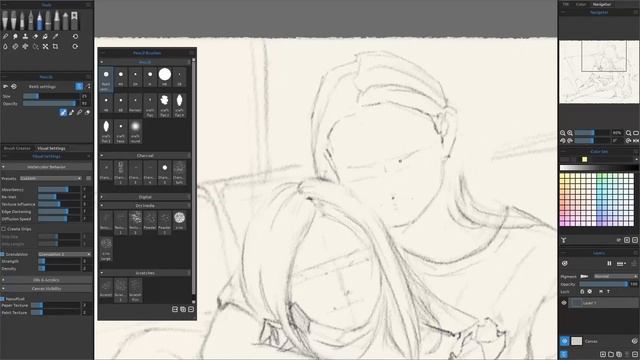
Task: Pick the yellow current color swatch
Action: pos(584,159)
